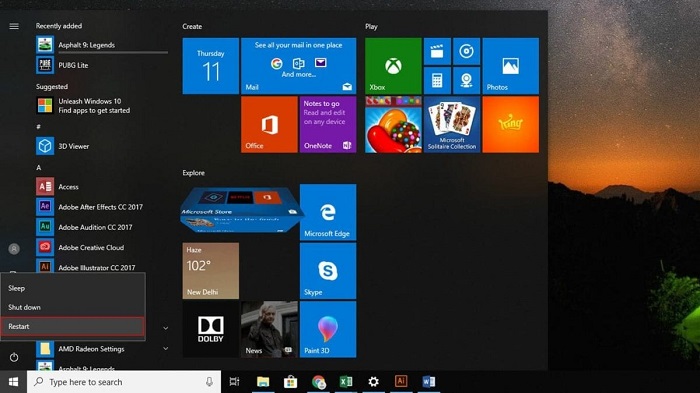Open Chrome from the taskbar

pyautogui.click(x=318, y=382)
